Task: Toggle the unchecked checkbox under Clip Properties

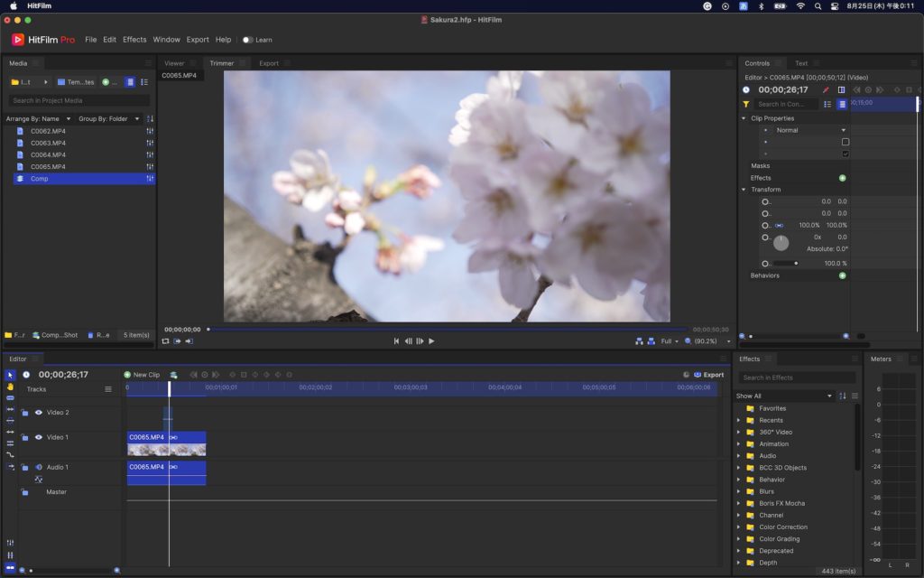Action: click(845, 142)
